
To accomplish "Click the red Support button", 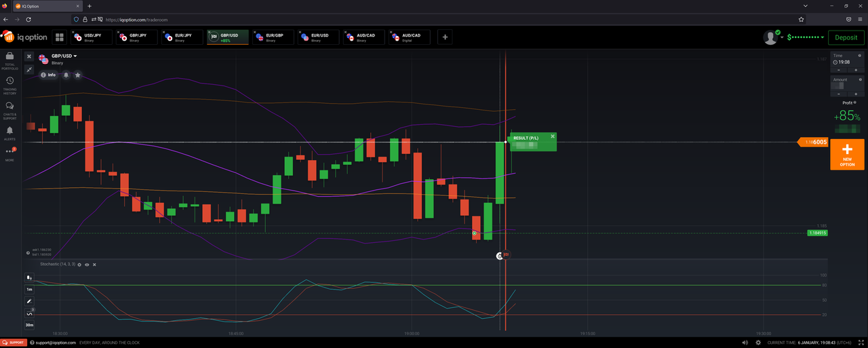I will 13,343.
